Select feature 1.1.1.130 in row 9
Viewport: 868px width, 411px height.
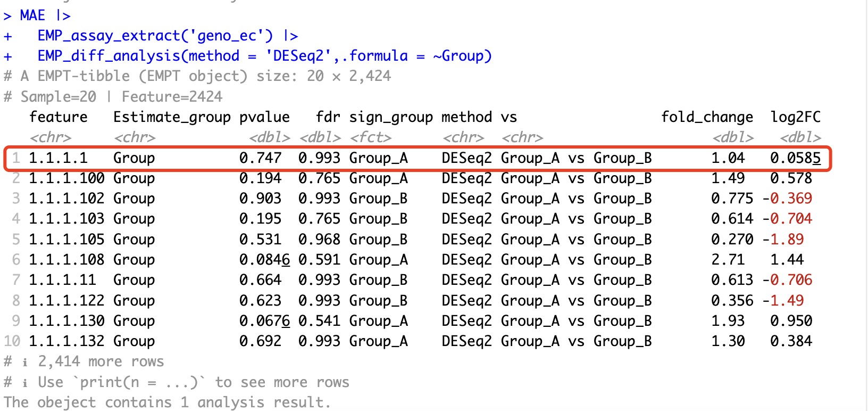(x=66, y=321)
